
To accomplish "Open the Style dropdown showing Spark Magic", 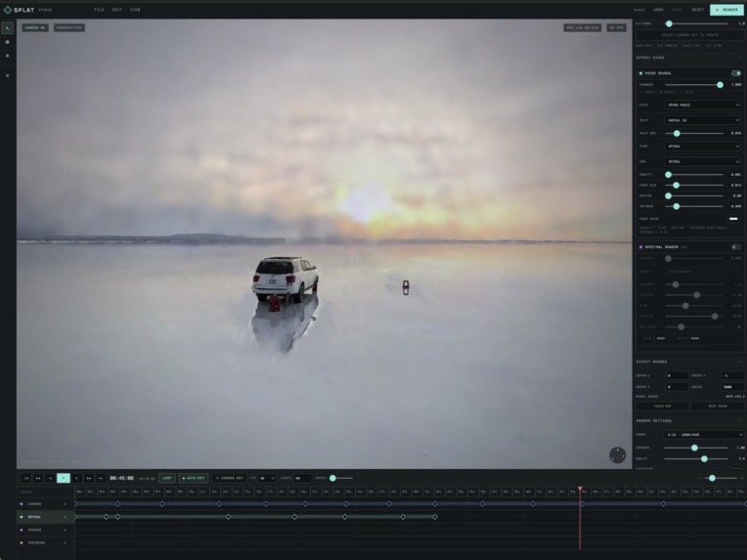I will (x=703, y=105).
